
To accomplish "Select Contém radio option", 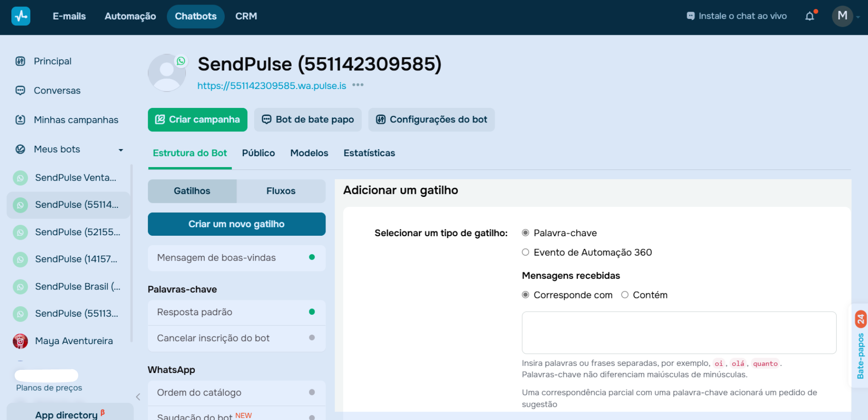I will 625,295.
